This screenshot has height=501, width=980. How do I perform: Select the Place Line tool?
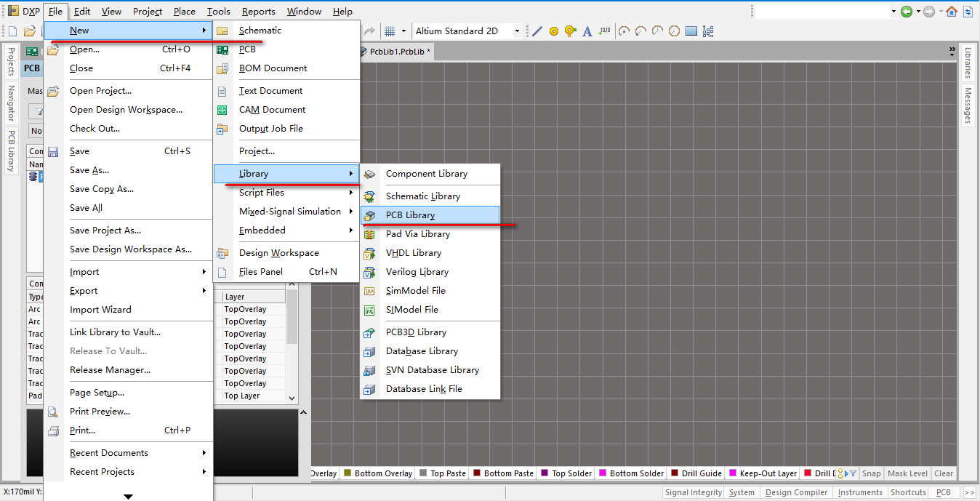537,31
